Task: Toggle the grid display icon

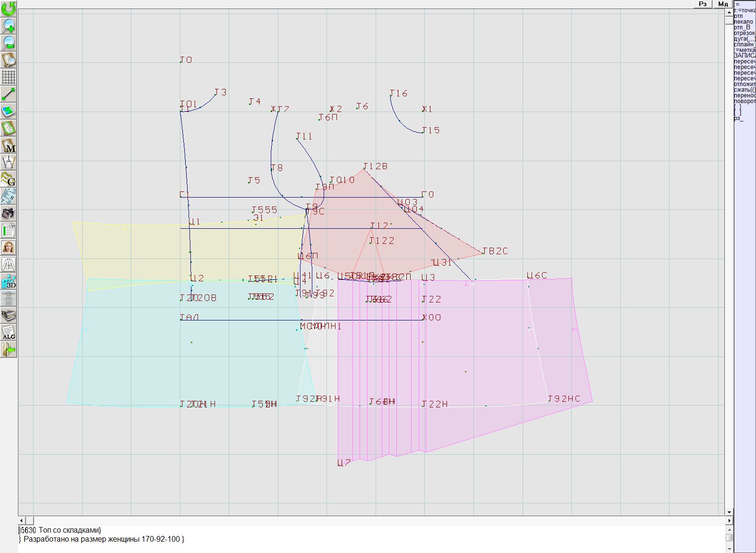Action: 9,77
